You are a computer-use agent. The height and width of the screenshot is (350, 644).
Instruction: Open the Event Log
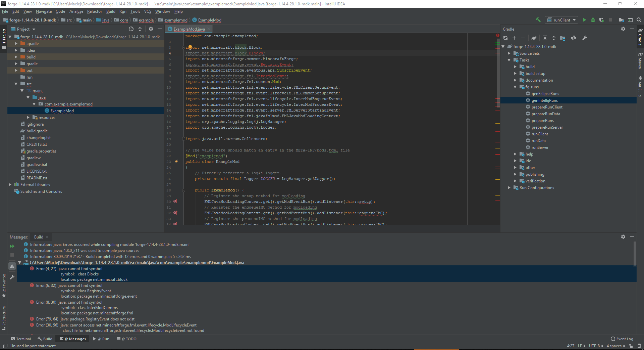[622, 339]
